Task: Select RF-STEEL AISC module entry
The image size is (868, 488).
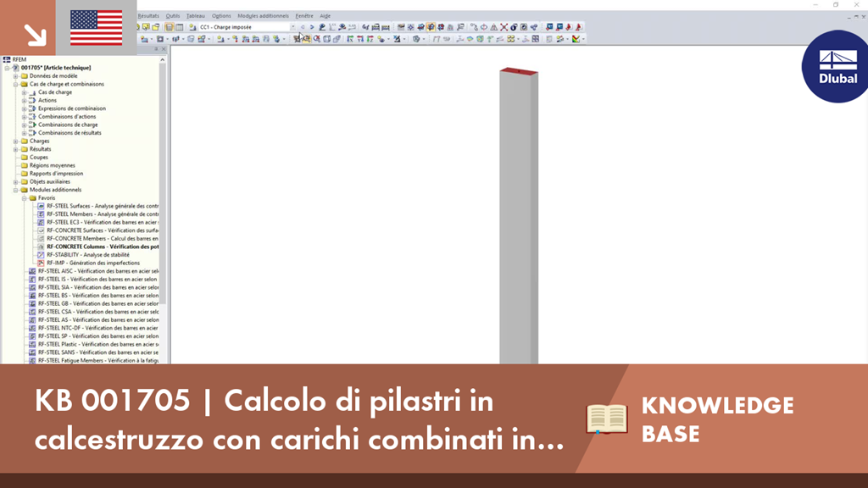Action: click(98, 271)
